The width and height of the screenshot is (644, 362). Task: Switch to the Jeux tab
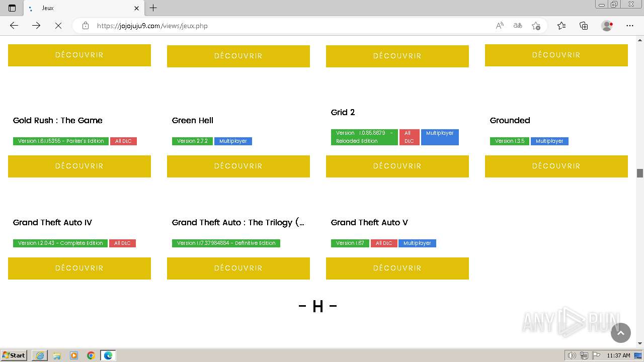83,8
